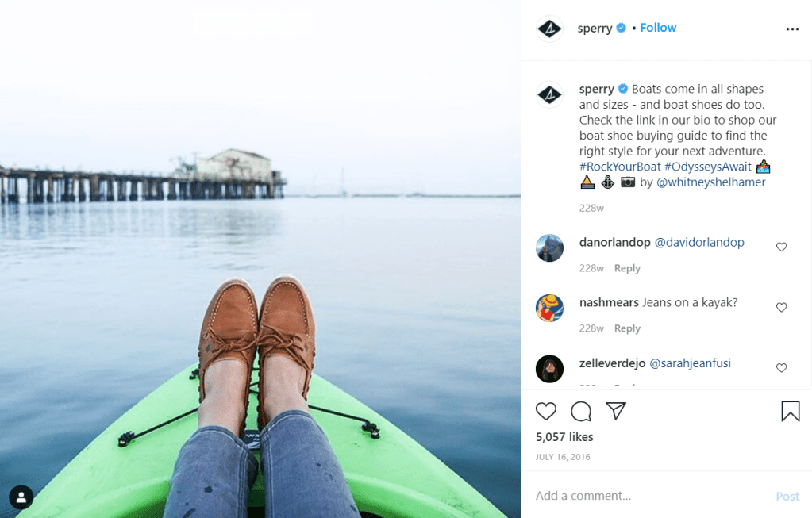Like zelleverdejo's comment

click(x=781, y=368)
